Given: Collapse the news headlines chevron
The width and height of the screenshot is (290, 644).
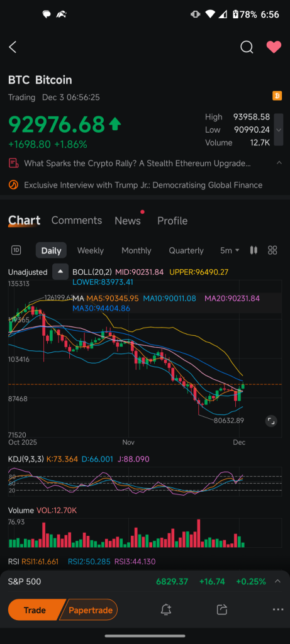Looking at the screenshot, I should 279,163.
